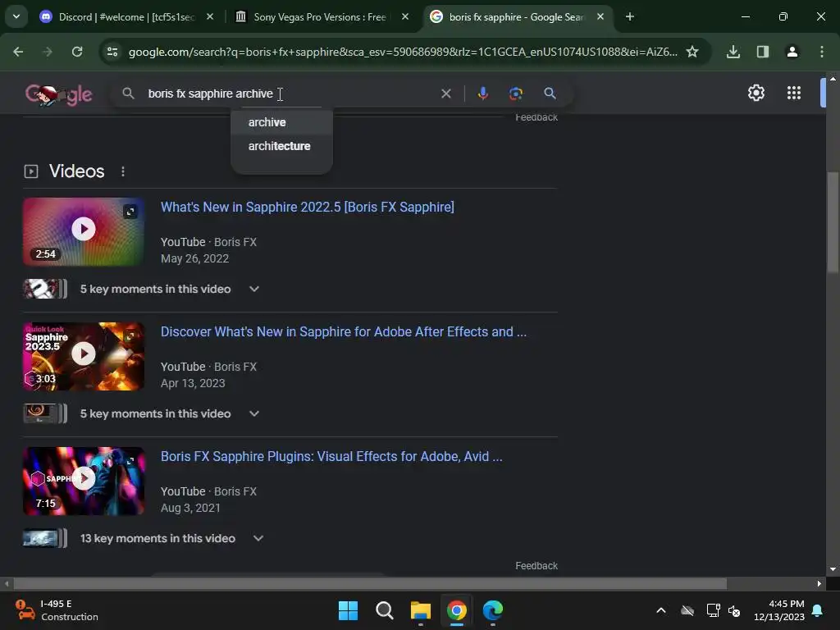Expand key moments for the Sapphire 2022.5 video
Screen dimensions: 840x630
(254, 290)
